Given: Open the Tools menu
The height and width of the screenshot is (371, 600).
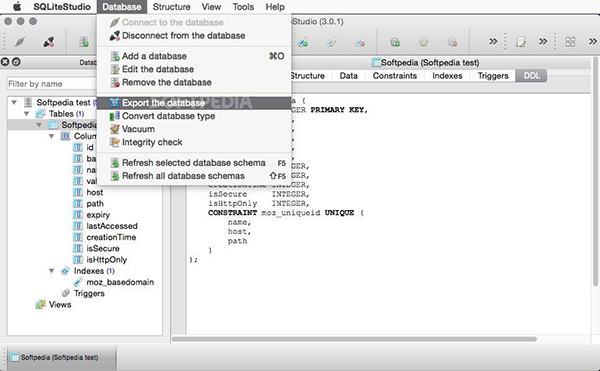Looking at the screenshot, I should tap(243, 7).
